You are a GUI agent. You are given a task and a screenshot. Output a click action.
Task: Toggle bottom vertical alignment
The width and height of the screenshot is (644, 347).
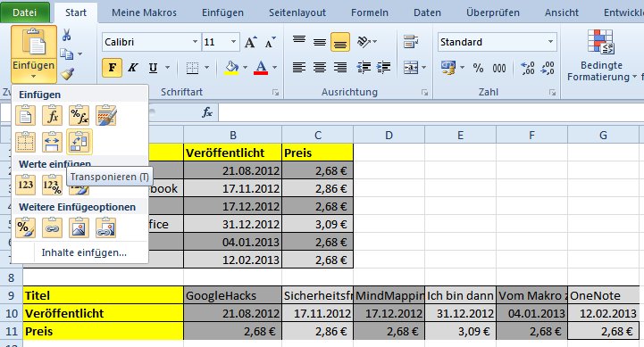(x=340, y=42)
